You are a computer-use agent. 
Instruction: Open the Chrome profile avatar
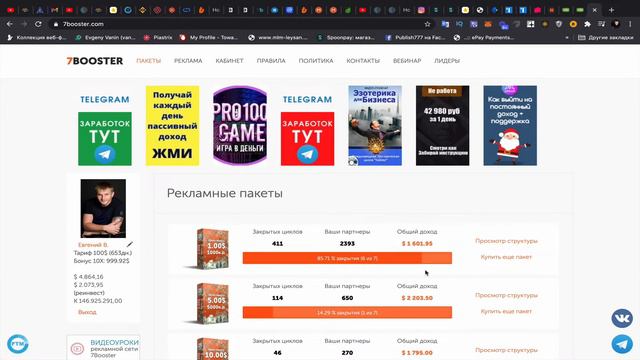tap(616, 24)
